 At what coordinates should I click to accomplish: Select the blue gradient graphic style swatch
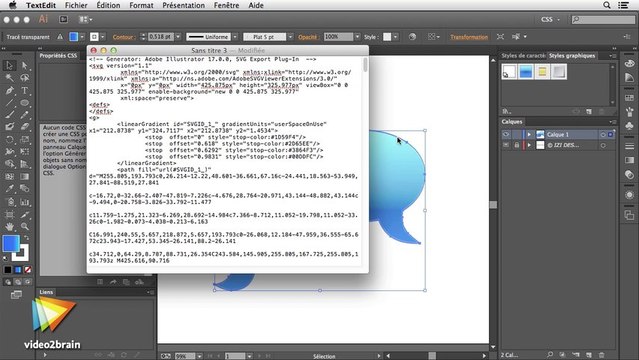tap(526, 72)
